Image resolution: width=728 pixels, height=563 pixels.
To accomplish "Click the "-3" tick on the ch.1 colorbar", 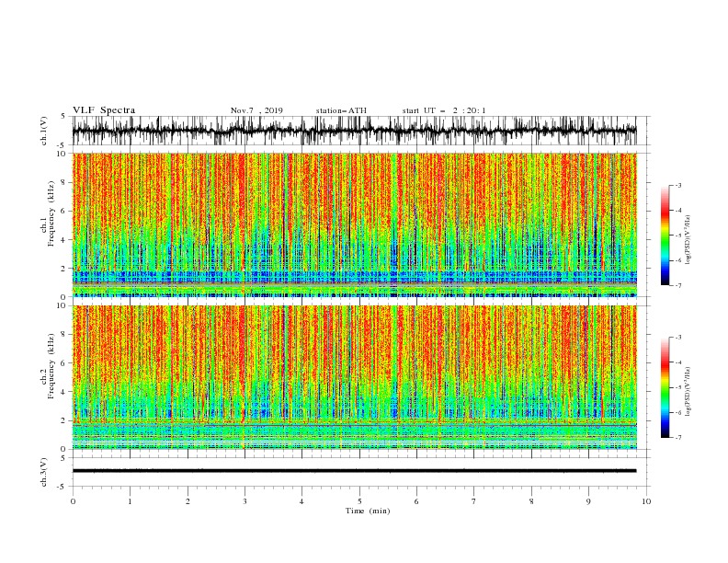I will tap(677, 185).
